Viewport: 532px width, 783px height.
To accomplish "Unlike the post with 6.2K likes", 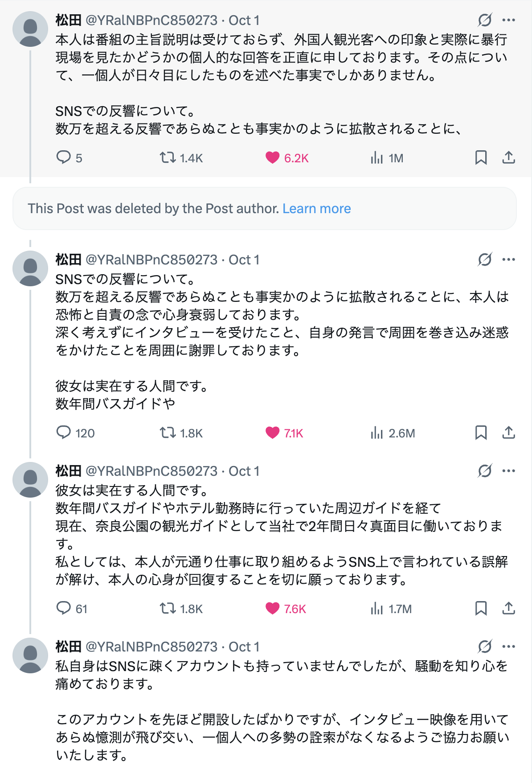I will tap(272, 157).
